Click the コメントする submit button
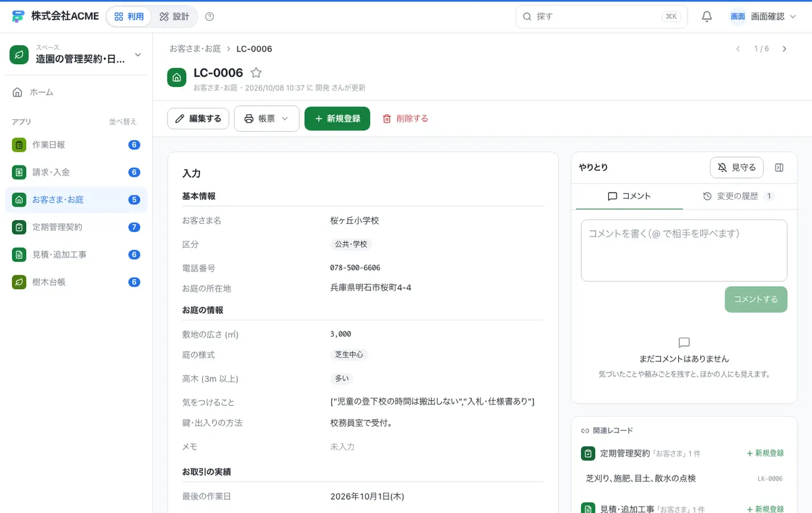The height and width of the screenshot is (513, 812). 756,299
